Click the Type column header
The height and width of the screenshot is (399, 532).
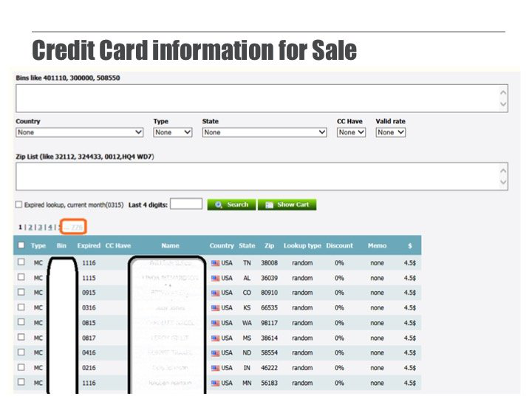click(x=38, y=245)
